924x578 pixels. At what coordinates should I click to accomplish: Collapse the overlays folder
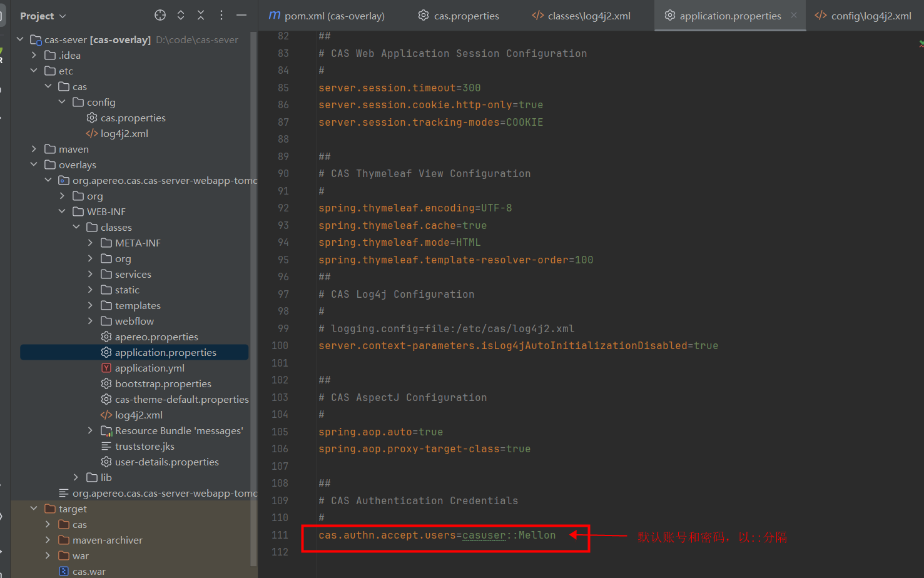[34, 165]
